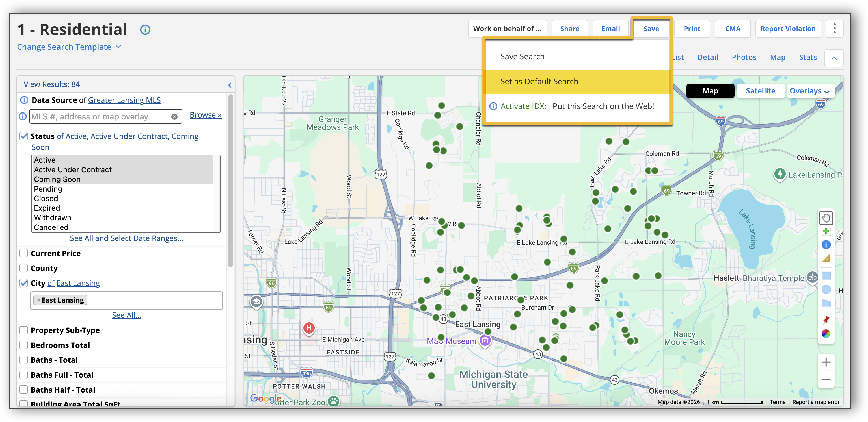Pick the circle draw shape tool
Screen dimensions: 868x422
pyautogui.click(x=826, y=289)
